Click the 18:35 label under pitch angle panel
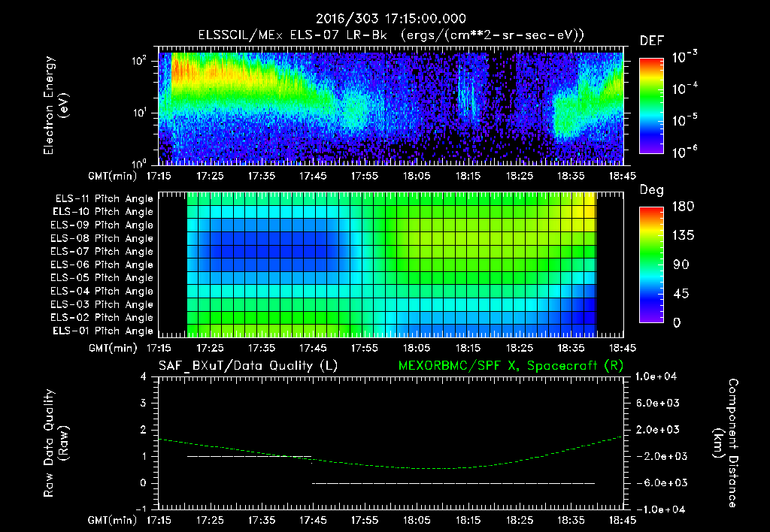 click(571, 348)
